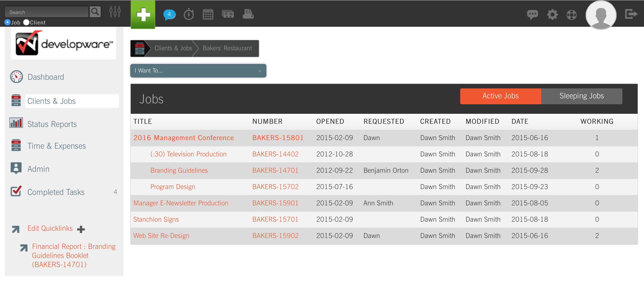Open Status Reports in the sidebar
Image resolution: width=644 pixels, height=282 pixels.
(x=52, y=124)
